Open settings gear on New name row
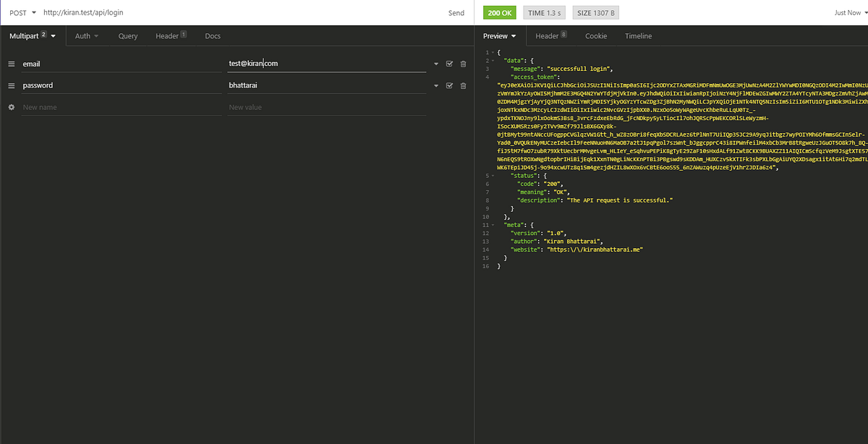Viewport: 868px width, 444px height. point(10,107)
